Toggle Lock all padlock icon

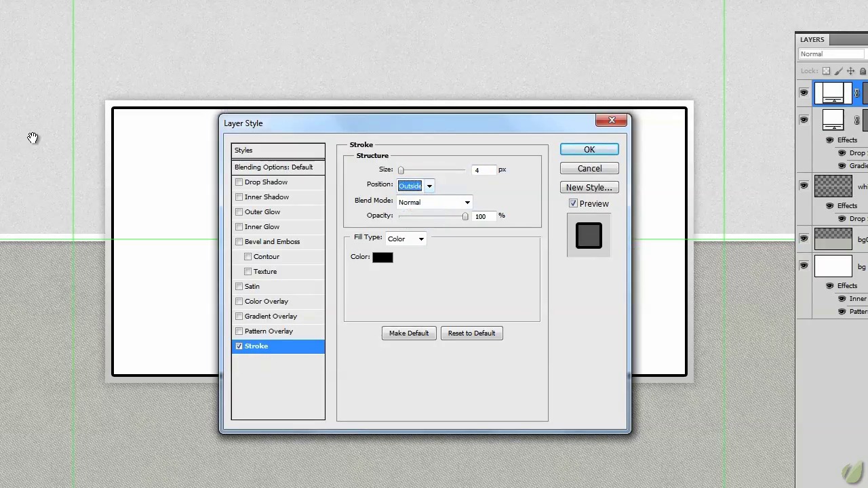863,71
